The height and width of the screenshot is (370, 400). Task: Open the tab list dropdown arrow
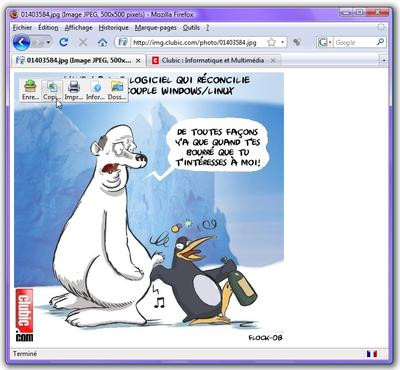(x=384, y=61)
